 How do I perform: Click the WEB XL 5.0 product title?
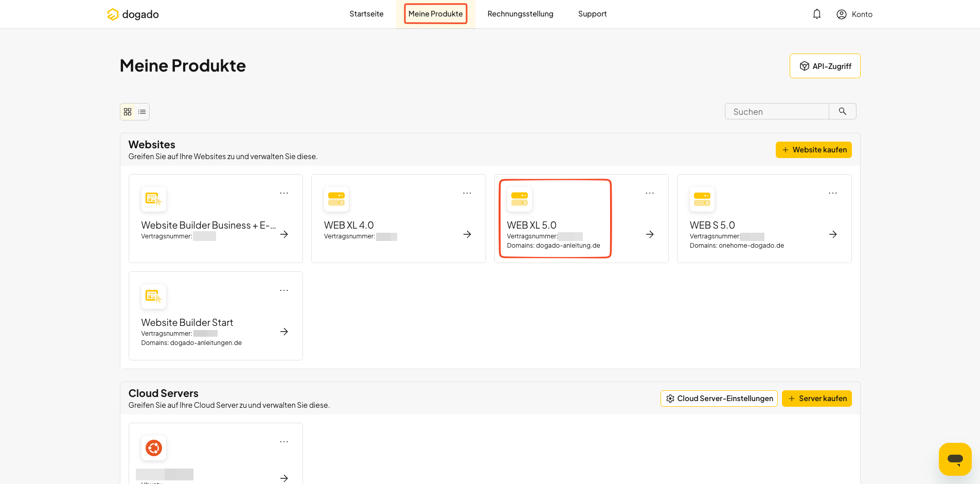tap(532, 226)
